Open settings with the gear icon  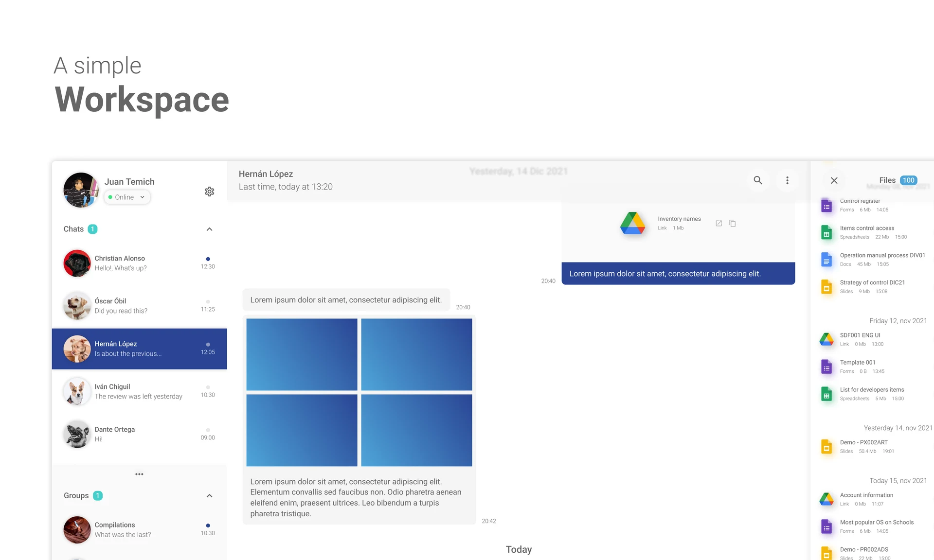coord(209,192)
